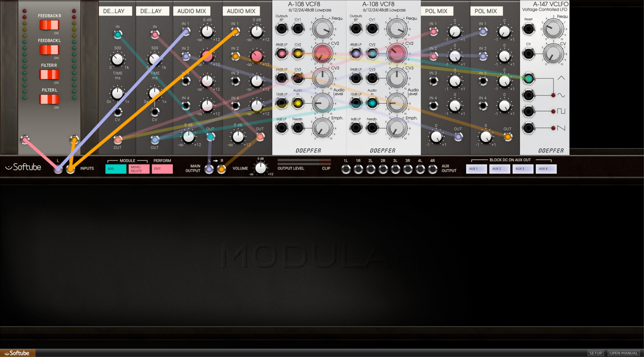
Task: Click the 4R aux output jack
Action: (433, 169)
